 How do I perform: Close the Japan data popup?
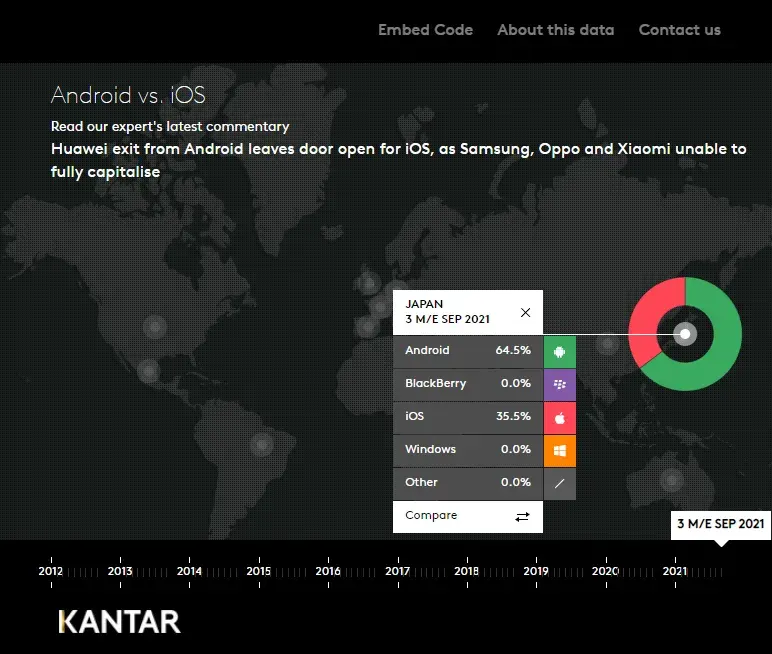(x=526, y=312)
